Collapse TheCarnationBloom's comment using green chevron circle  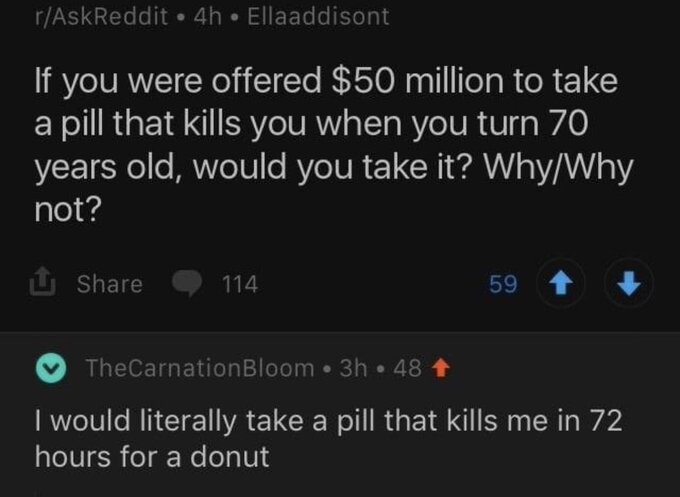coord(51,369)
